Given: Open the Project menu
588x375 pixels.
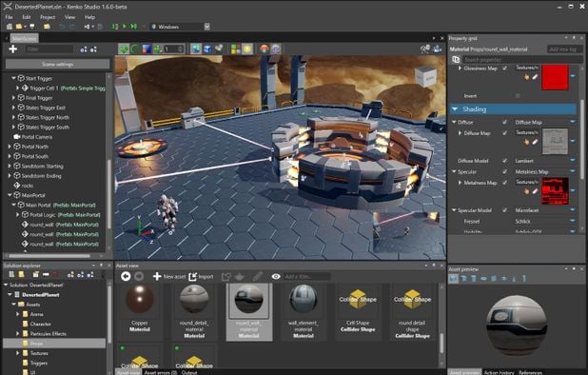Looking at the screenshot, I should pyautogui.click(x=48, y=17).
